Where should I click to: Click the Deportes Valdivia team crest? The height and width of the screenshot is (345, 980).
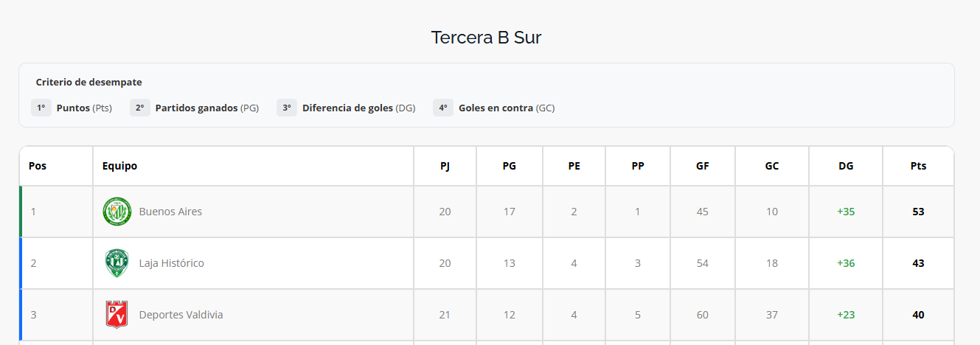(x=117, y=315)
